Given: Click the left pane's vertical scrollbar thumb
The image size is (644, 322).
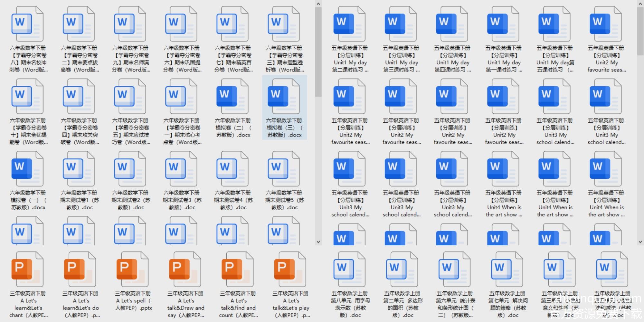Looking at the screenshot, I should [318, 52].
